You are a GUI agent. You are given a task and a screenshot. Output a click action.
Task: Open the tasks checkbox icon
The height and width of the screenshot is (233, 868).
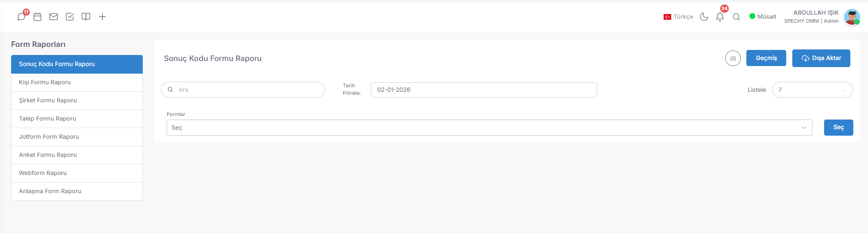[70, 17]
